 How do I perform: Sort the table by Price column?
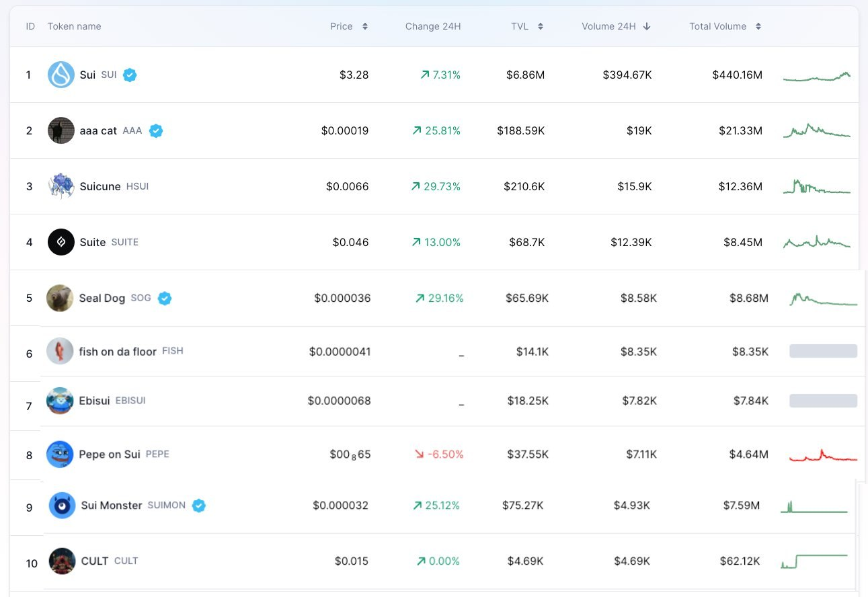[x=349, y=26]
